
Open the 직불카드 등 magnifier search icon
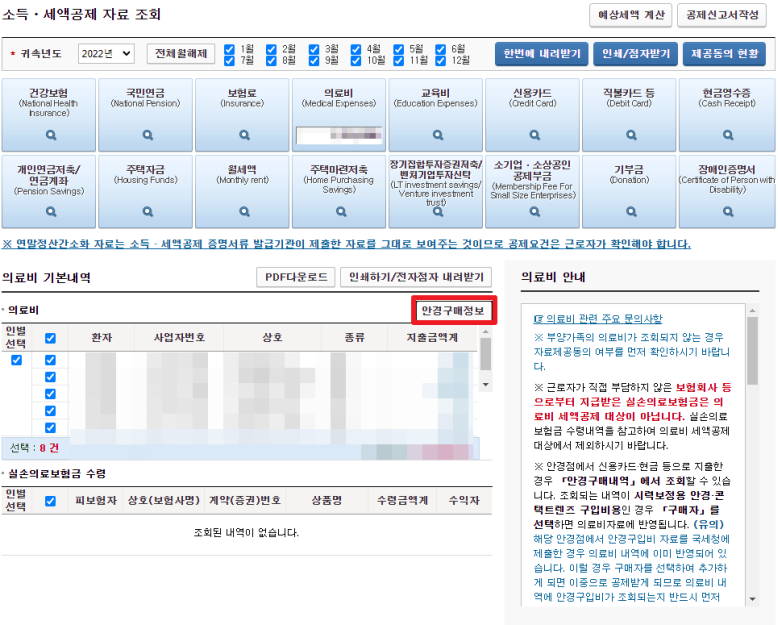631,135
